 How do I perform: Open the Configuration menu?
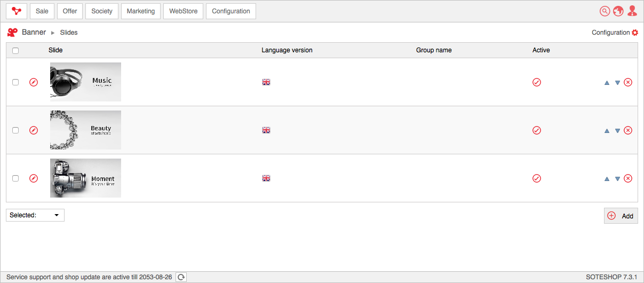[x=230, y=11]
